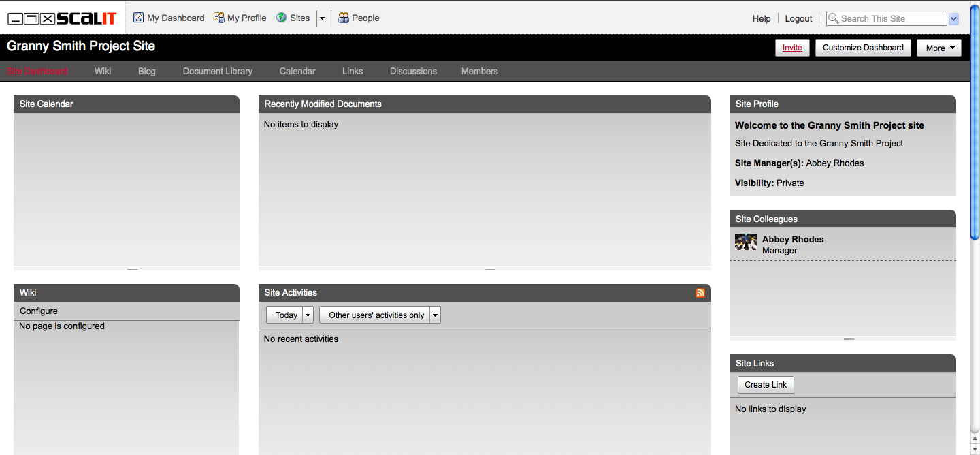Click the Logout link
Image resolution: width=980 pixels, height=455 pixels.
pos(798,19)
